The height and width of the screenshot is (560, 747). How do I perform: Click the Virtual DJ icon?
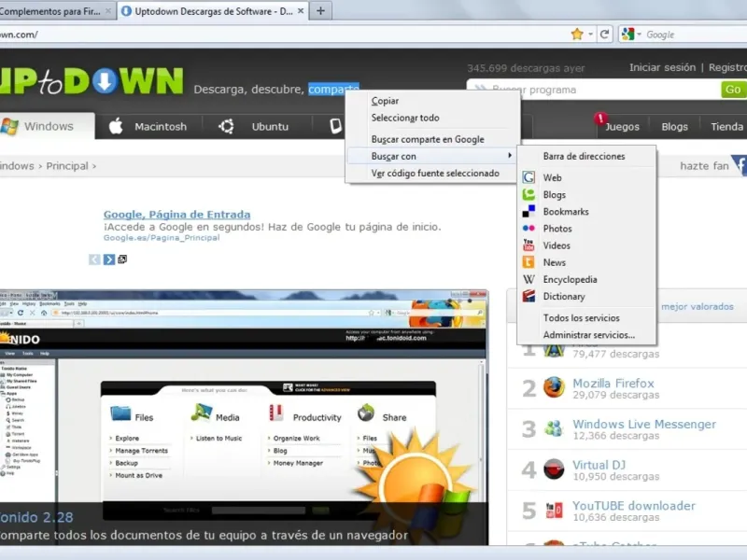554,469
